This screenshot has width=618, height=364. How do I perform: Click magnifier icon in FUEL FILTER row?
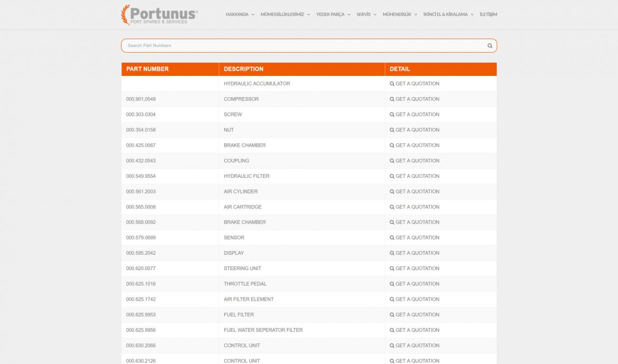pyautogui.click(x=392, y=315)
